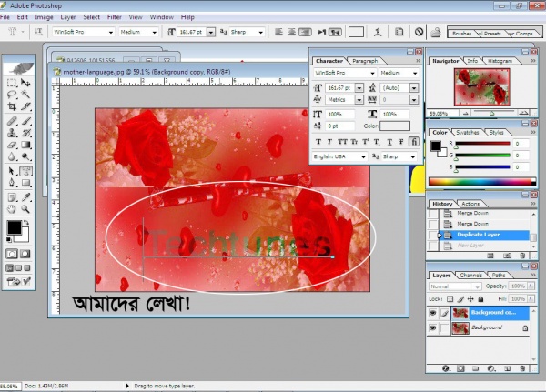The height and width of the screenshot is (392, 546).
Task: Toggle Character and Paragraph palettes icon
Action: click(x=399, y=32)
